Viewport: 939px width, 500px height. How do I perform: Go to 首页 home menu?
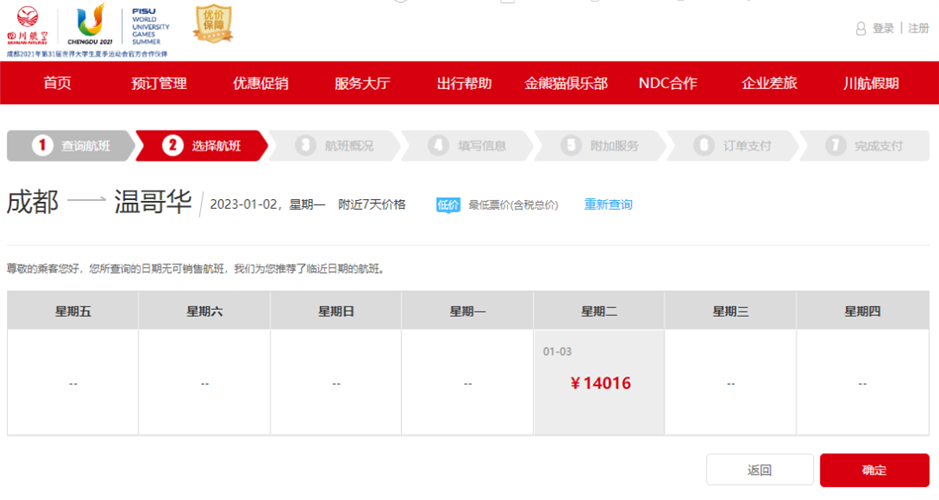pyautogui.click(x=57, y=83)
